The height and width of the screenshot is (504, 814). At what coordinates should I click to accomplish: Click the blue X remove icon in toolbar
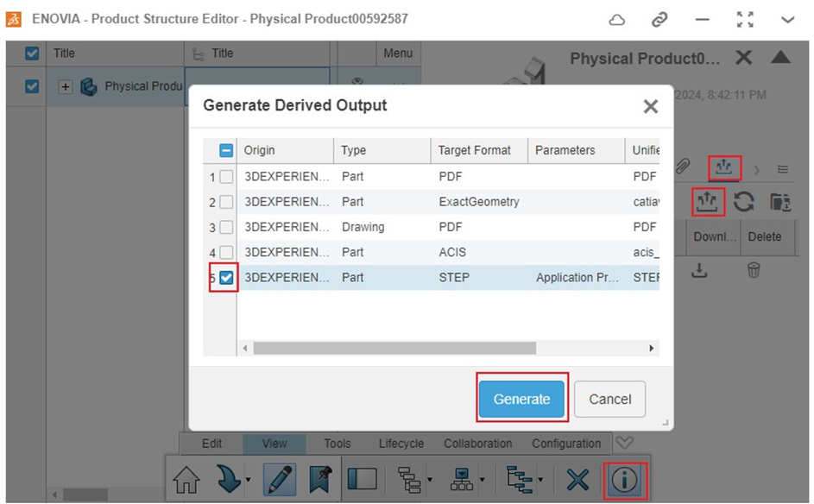click(x=577, y=480)
